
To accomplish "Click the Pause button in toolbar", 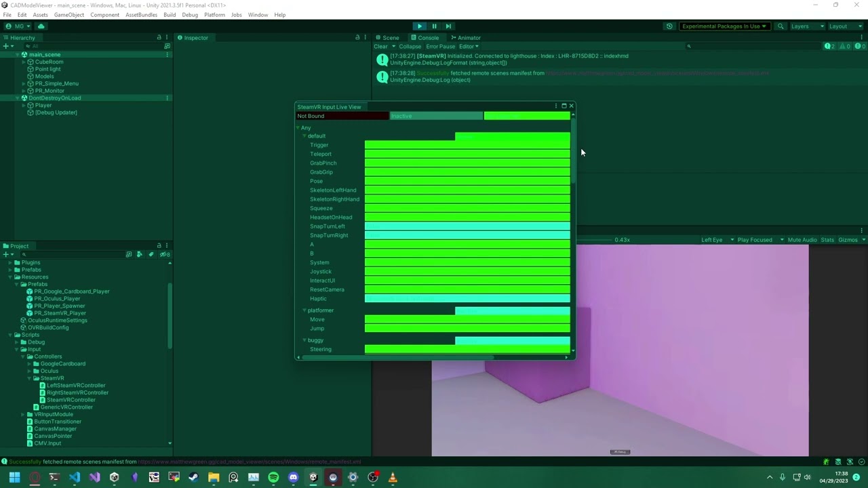I will coord(434,26).
